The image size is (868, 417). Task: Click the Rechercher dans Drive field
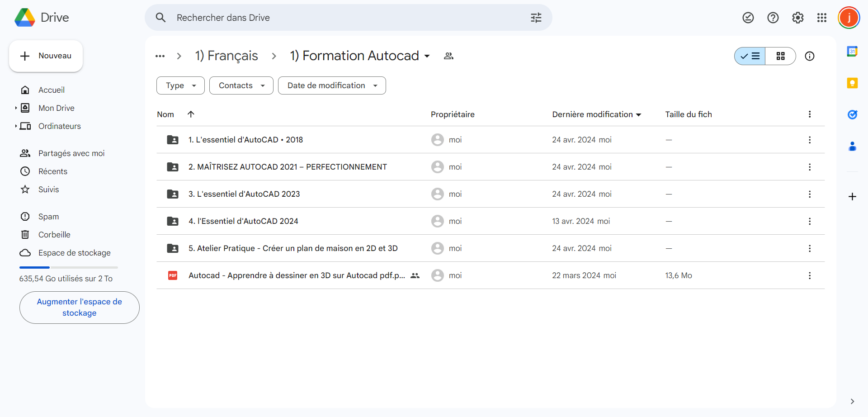click(x=348, y=18)
